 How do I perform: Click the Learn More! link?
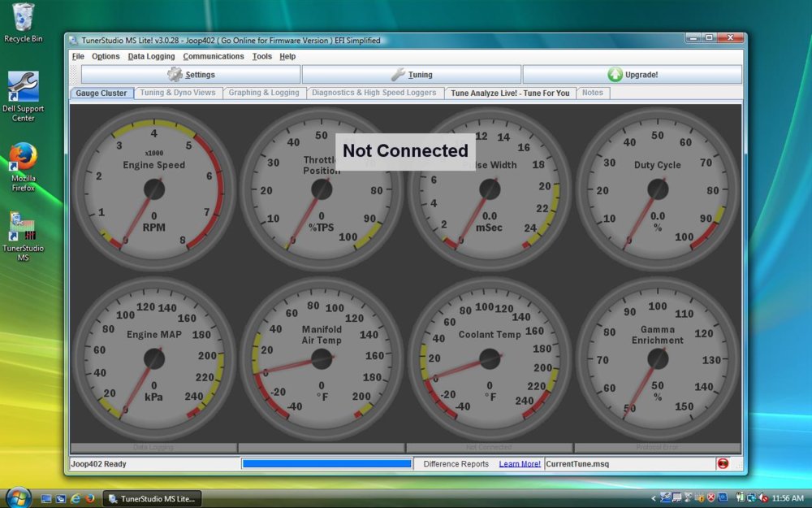[x=520, y=464]
